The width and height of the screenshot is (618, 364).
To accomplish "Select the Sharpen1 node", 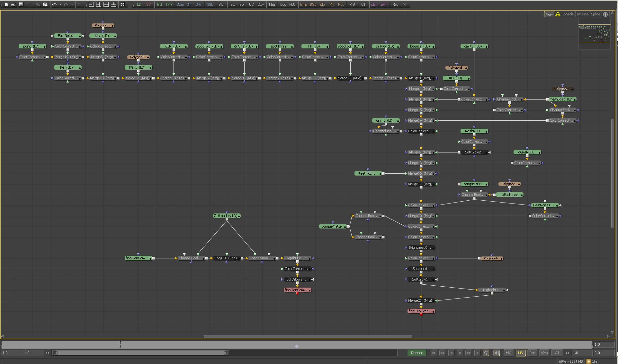I will click(421, 269).
